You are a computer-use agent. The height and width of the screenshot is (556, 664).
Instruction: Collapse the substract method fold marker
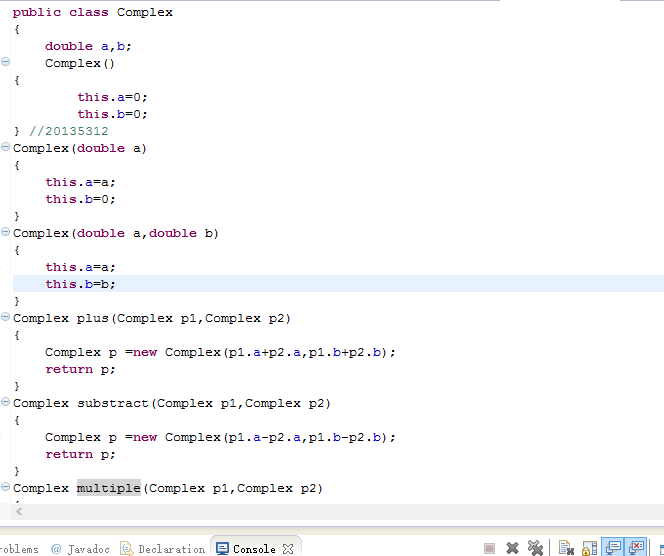5,402
